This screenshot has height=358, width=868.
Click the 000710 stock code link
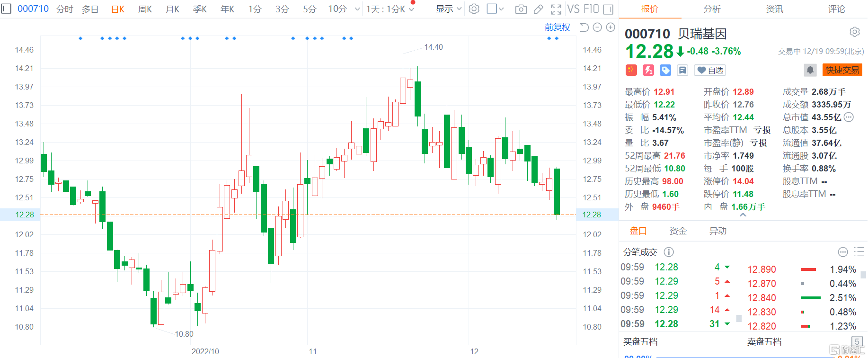pos(33,9)
